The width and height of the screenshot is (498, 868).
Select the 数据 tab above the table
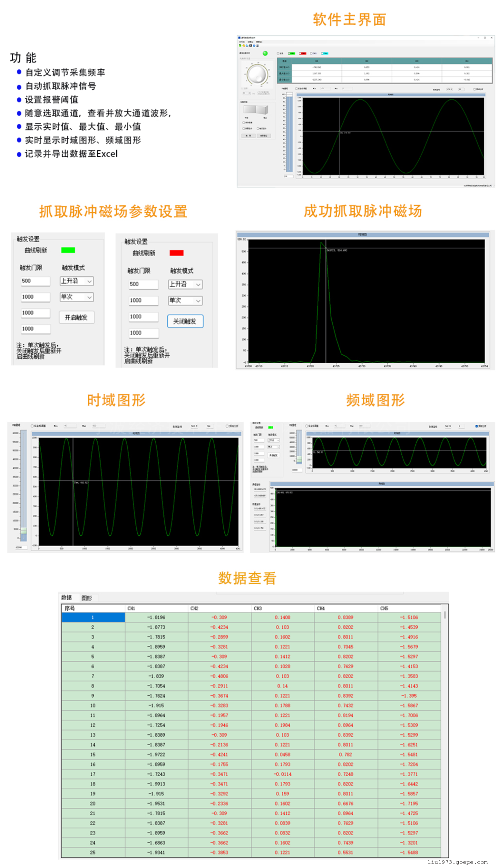66,597
